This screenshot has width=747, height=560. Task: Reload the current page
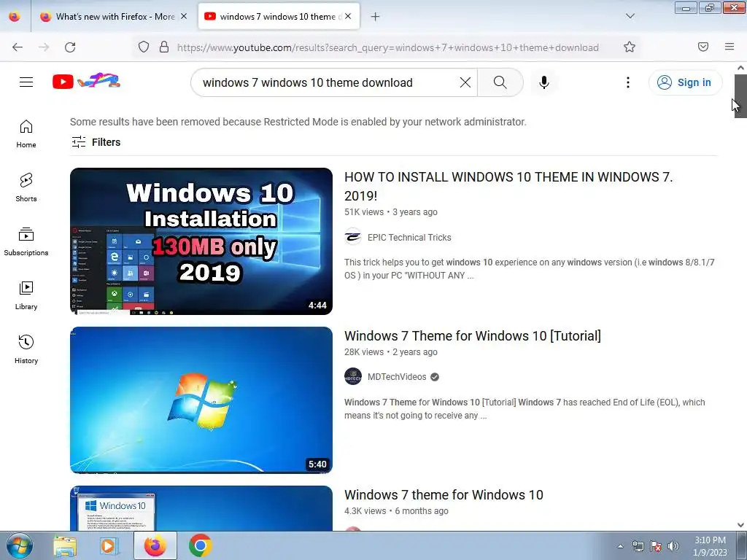point(70,47)
